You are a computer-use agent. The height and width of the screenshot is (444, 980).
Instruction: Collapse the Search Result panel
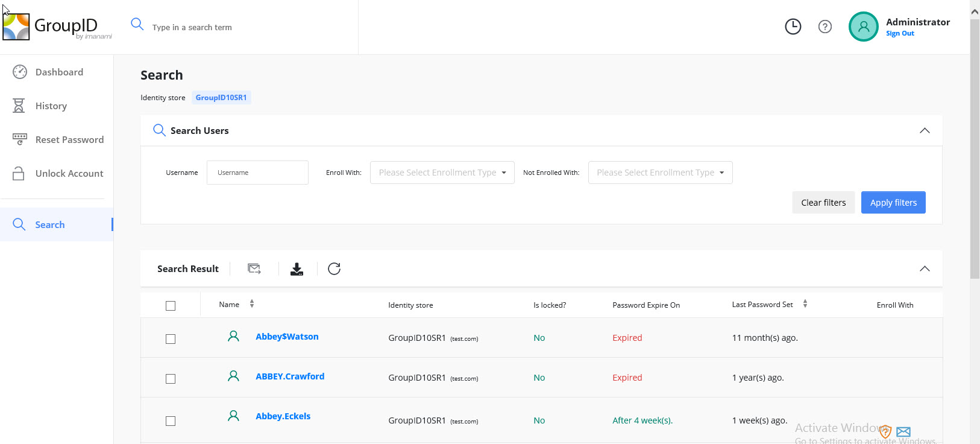[925, 268]
